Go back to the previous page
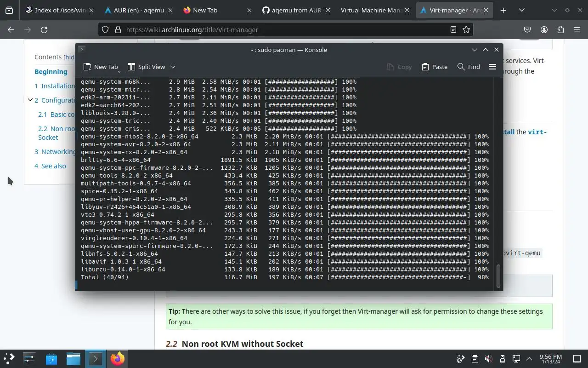The image size is (588, 368). click(11, 29)
